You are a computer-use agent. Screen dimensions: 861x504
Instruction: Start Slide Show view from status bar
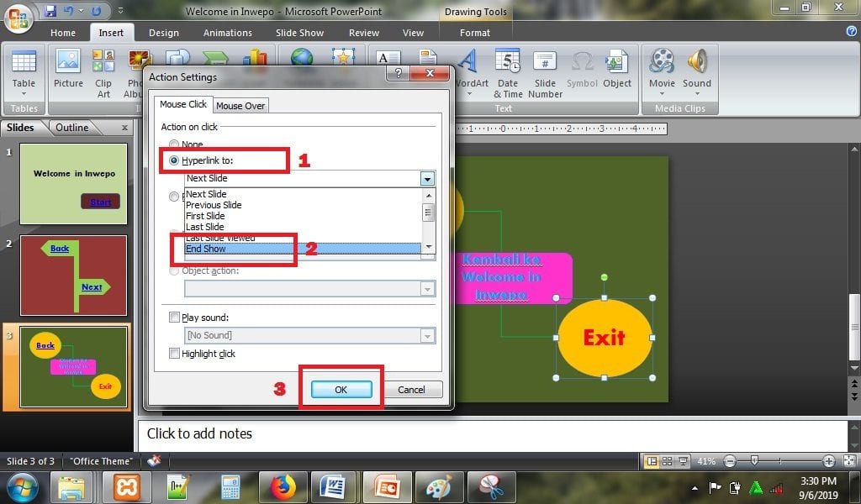(x=683, y=461)
